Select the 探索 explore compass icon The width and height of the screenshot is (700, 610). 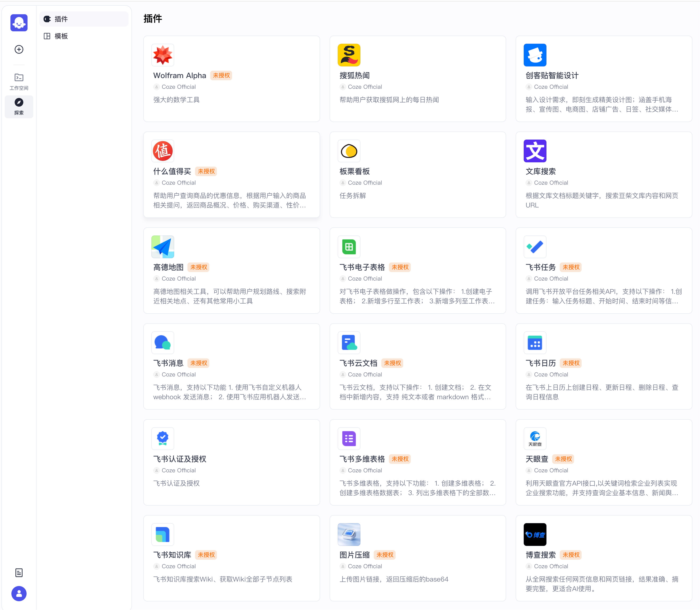click(x=19, y=103)
